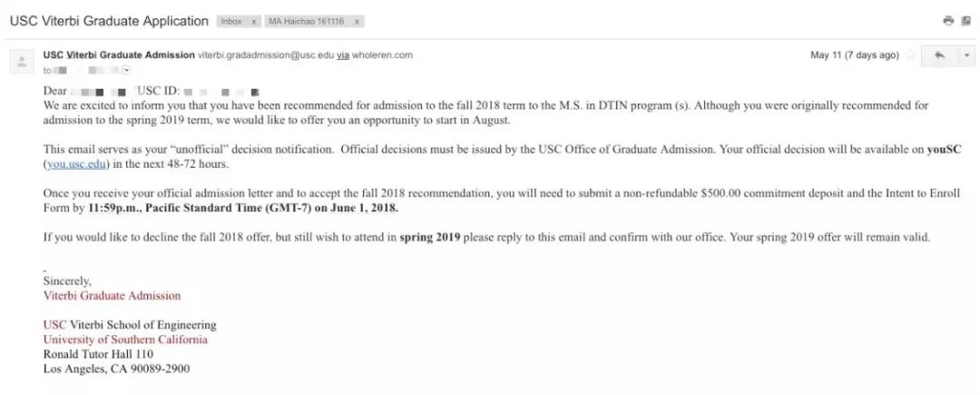Click sender name USC Viterbi Graduate Admission

[x=119, y=55]
